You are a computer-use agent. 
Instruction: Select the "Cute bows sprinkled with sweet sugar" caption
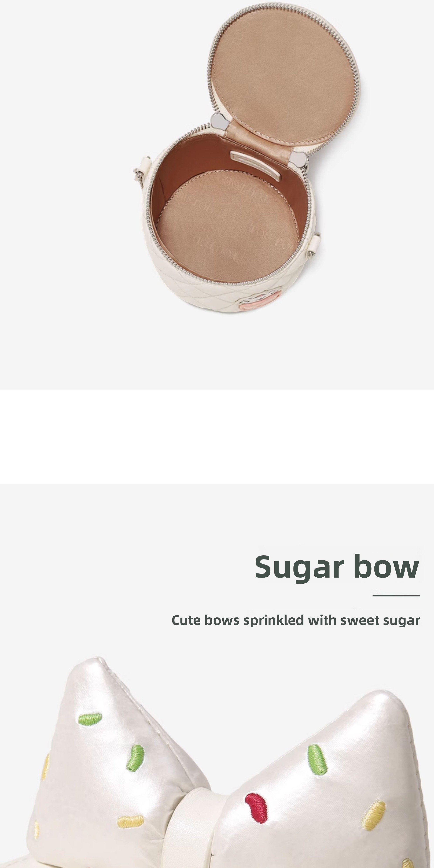[x=295, y=620]
